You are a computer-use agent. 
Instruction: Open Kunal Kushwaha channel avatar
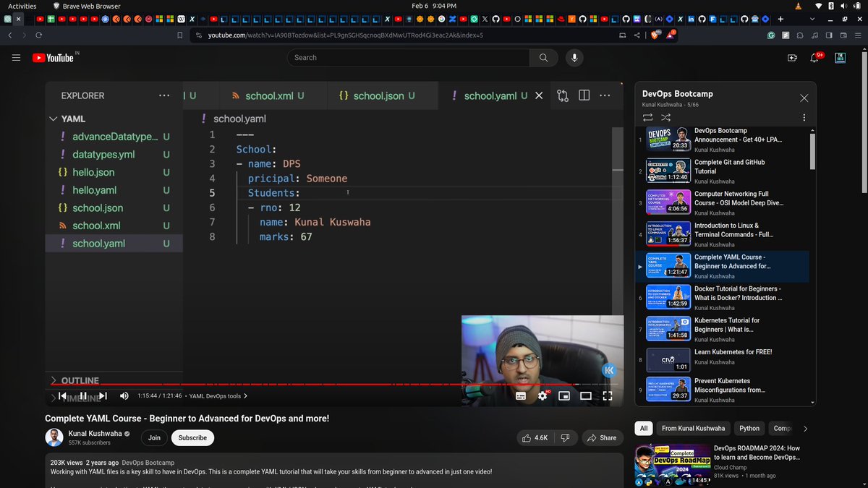(54, 437)
